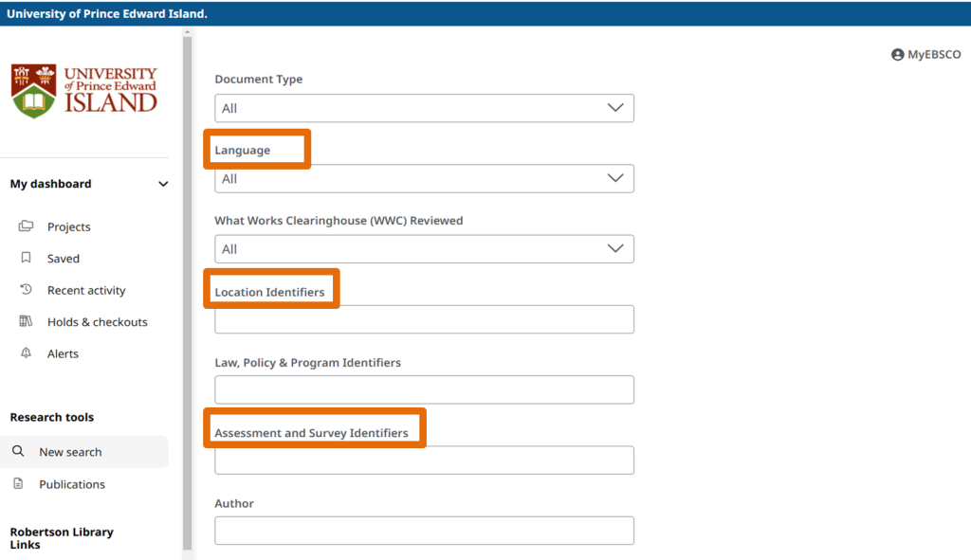Click the MyEBSCO account avatar icon
971x560 pixels.
(897, 54)
